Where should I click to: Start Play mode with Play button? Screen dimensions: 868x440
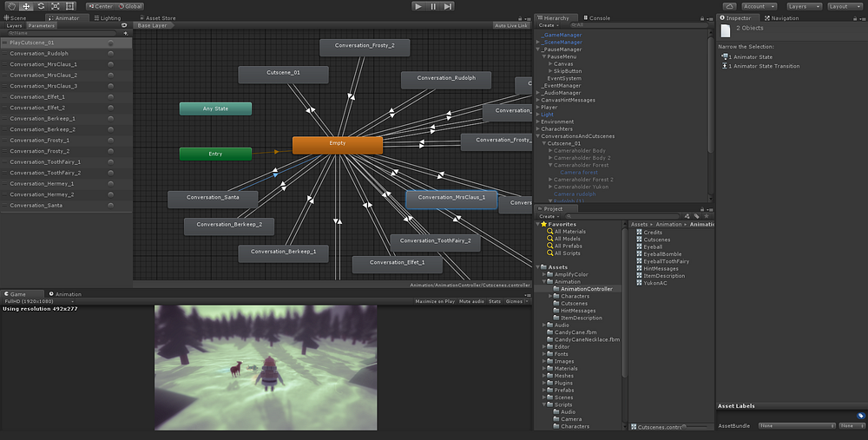click(418, 6)
